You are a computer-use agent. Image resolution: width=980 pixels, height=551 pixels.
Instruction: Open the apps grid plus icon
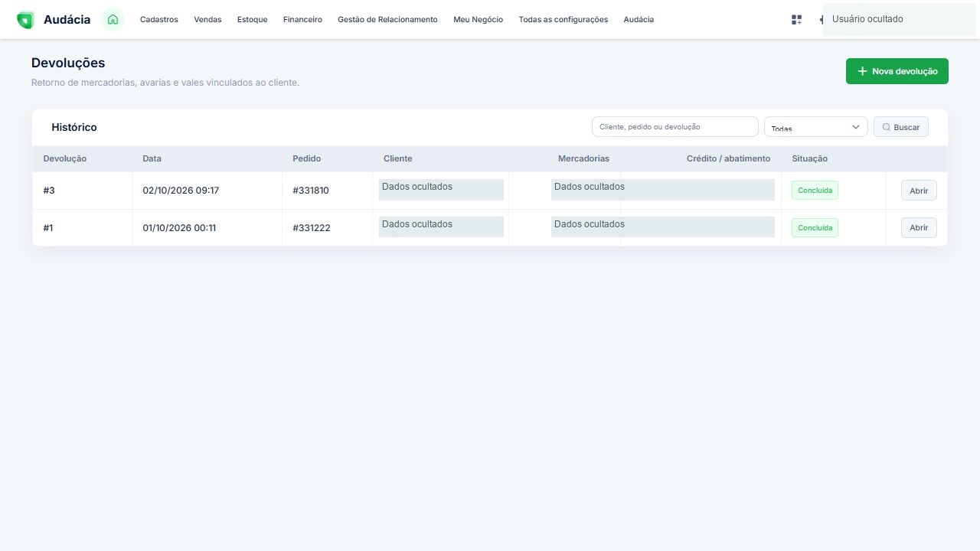796,20
